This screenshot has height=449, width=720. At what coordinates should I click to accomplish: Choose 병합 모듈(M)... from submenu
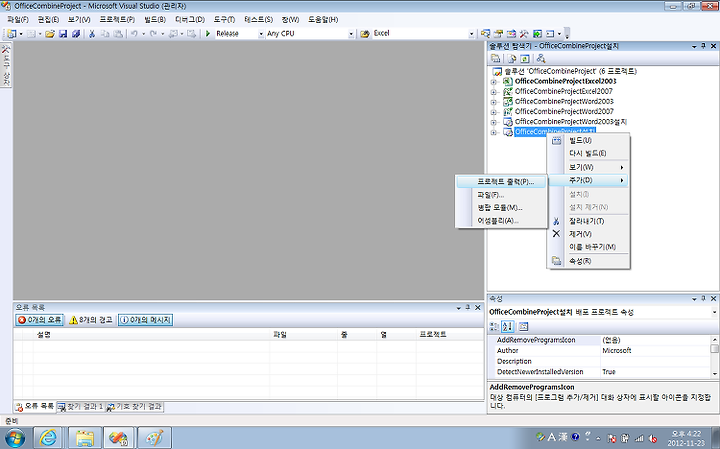(x=501, y=208)
